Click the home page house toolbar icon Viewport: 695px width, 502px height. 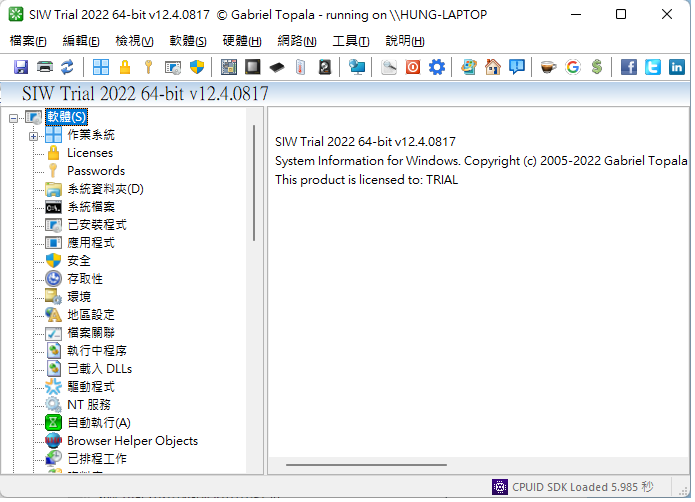pos(492,67)
